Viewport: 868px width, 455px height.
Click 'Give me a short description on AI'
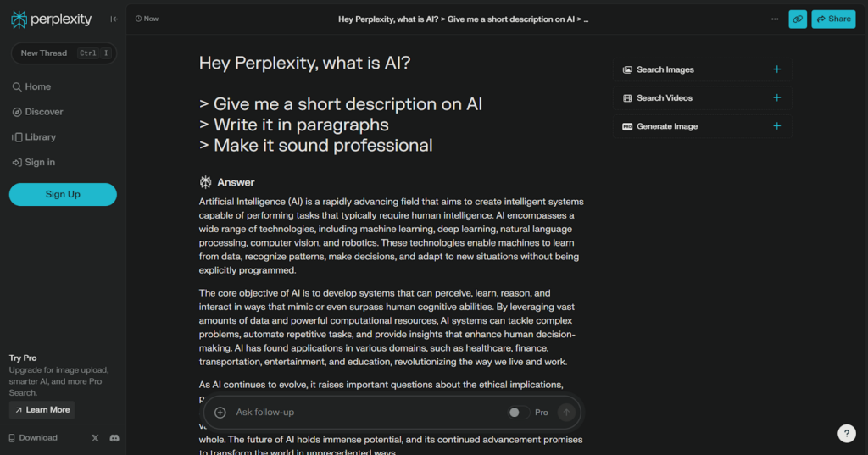tap(348, 104)
